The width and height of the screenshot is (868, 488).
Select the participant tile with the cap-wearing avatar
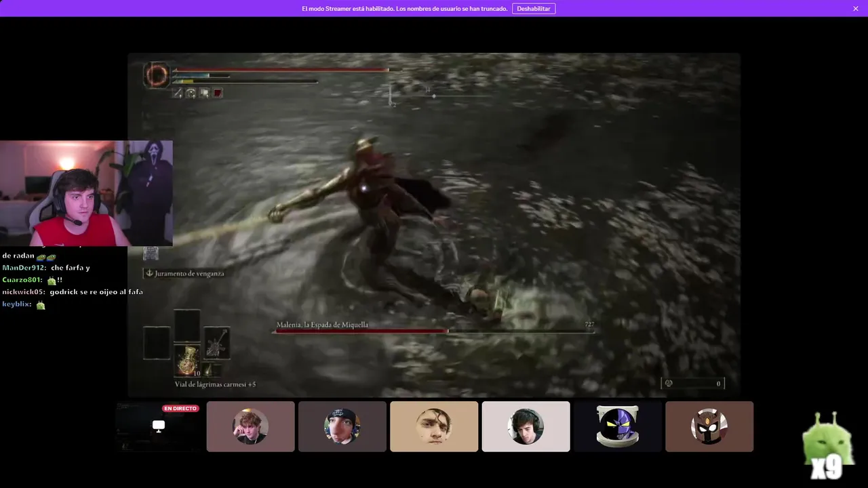tap(342, 426)
